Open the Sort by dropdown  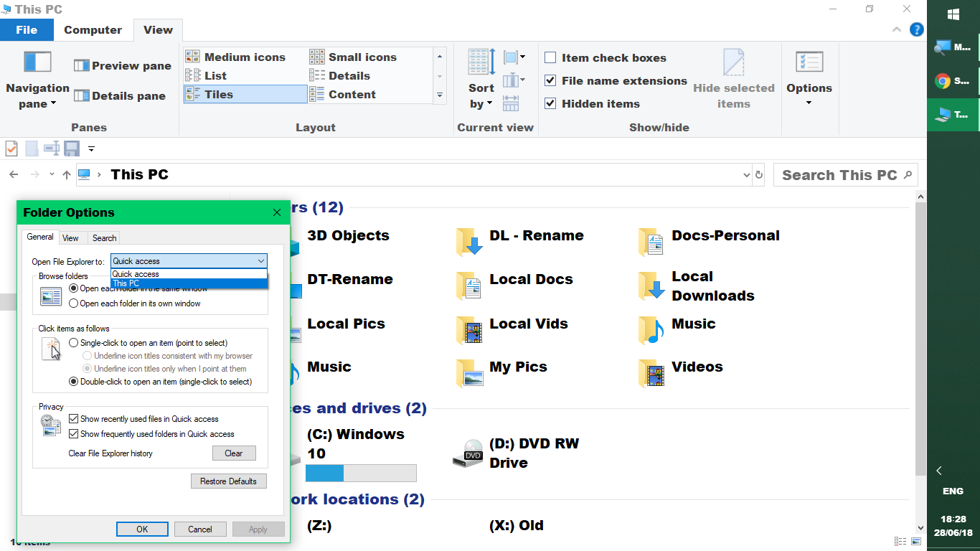pos(481,80)
